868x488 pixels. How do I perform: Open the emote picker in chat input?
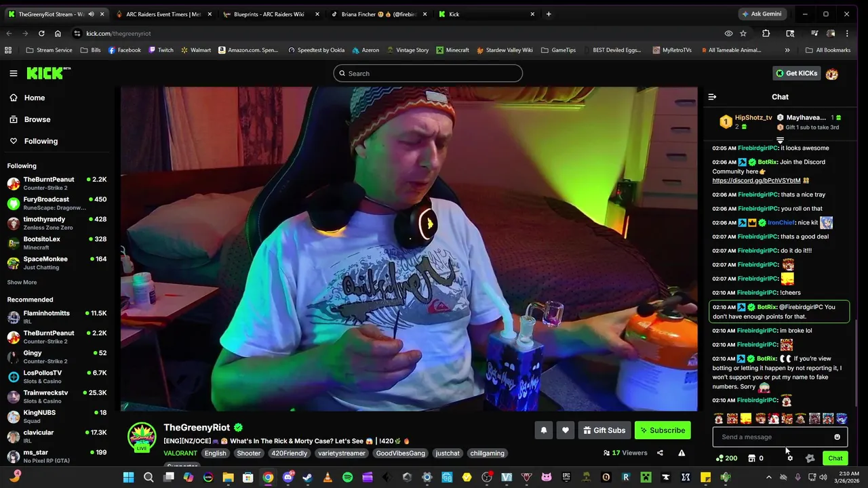click(x=837, y=437)
